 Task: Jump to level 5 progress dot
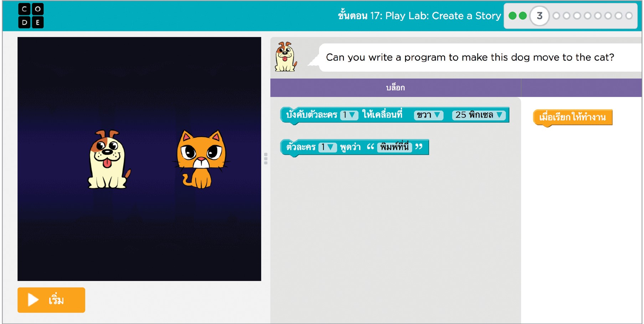(567, 16)
